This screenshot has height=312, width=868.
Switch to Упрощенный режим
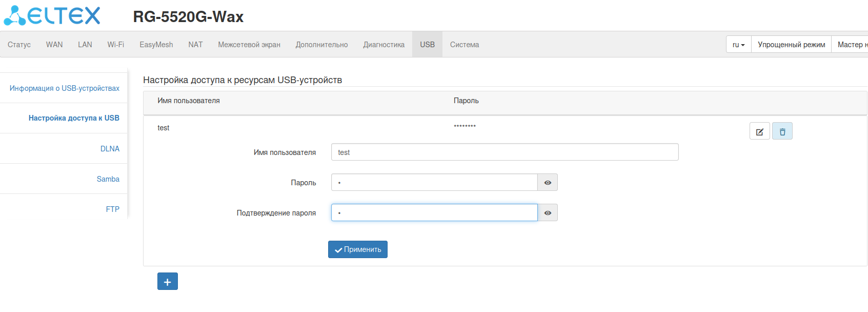791,45
